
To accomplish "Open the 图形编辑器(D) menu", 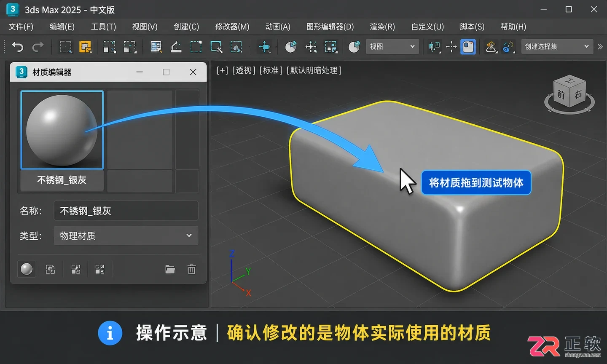I will pos(330,27).
